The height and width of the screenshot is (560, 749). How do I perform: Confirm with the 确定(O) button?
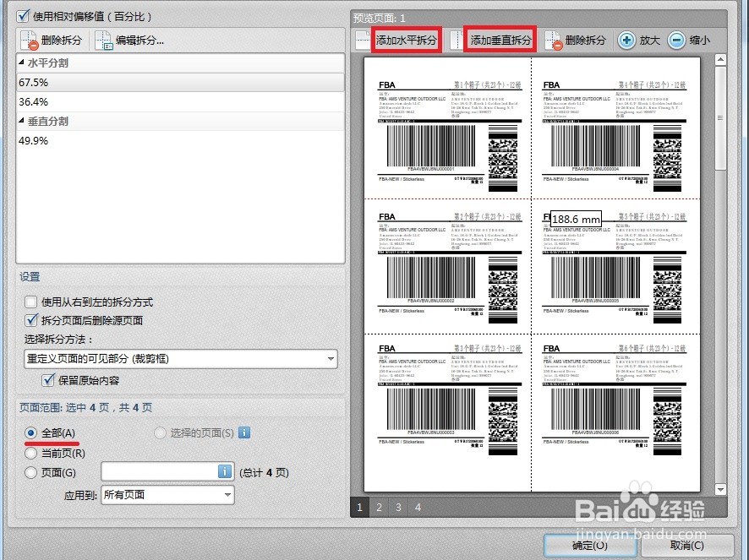pyautogui.click(x=590, y=545)
